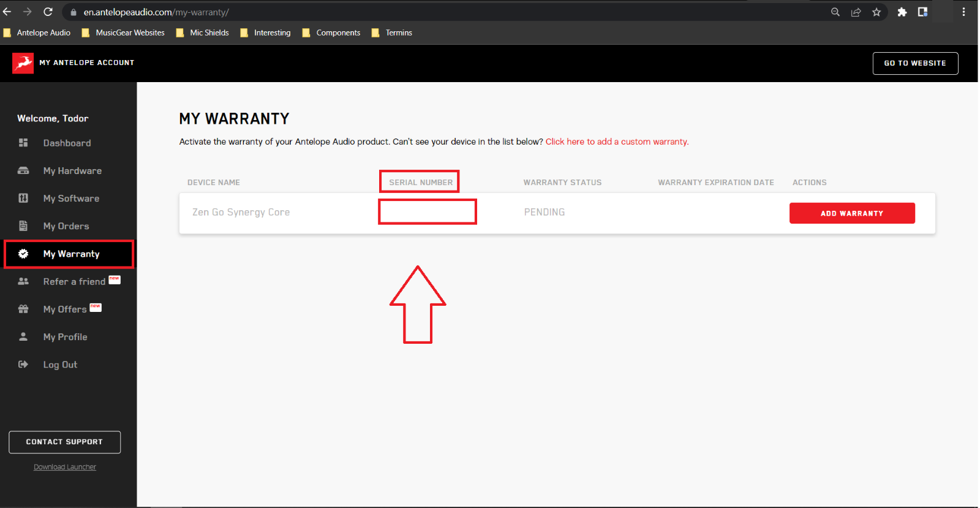Go to My Hardware section
This screenshot has height=508, width=980.
[72, 170]
